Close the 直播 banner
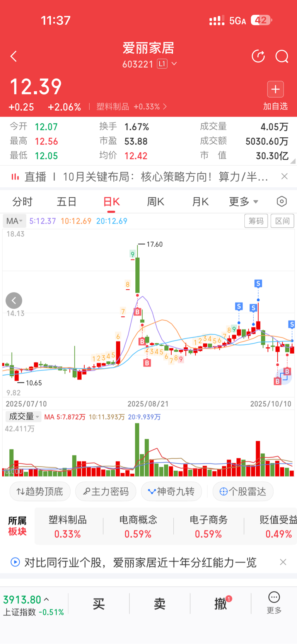The image size is (297, 644). click(284, 176)
